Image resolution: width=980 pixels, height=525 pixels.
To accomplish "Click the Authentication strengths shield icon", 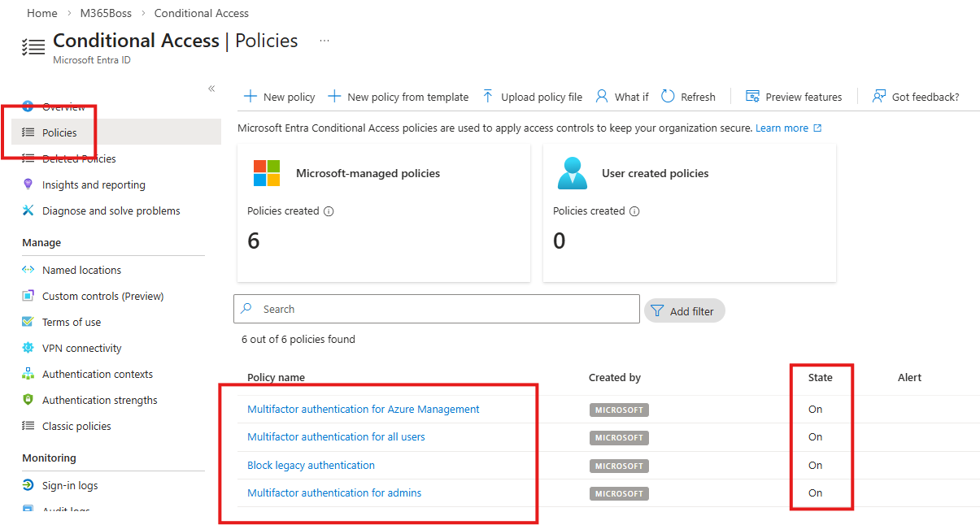I will pos(28,400).
